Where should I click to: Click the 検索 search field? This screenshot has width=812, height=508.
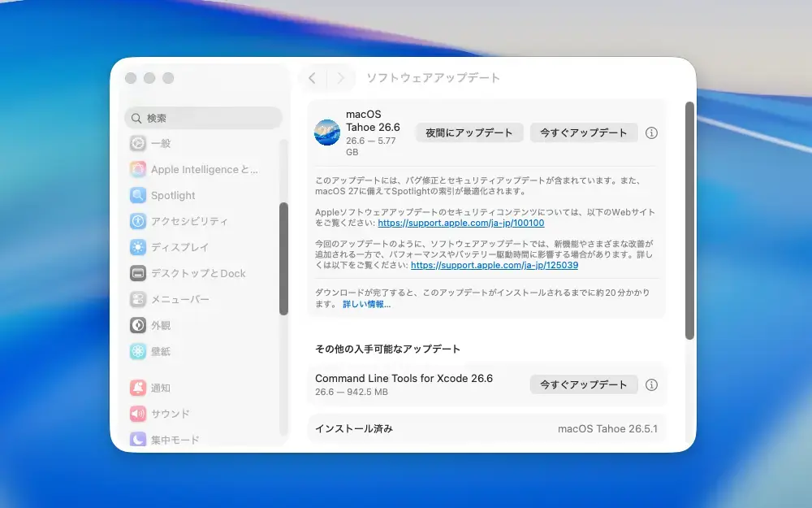[204, 118]
